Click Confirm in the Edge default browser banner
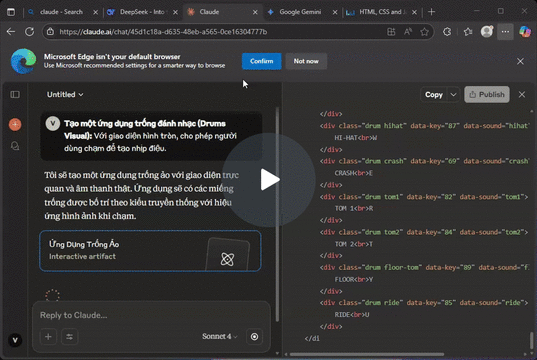The width and height of the screenshot is (537, 360). pos(262,61)
